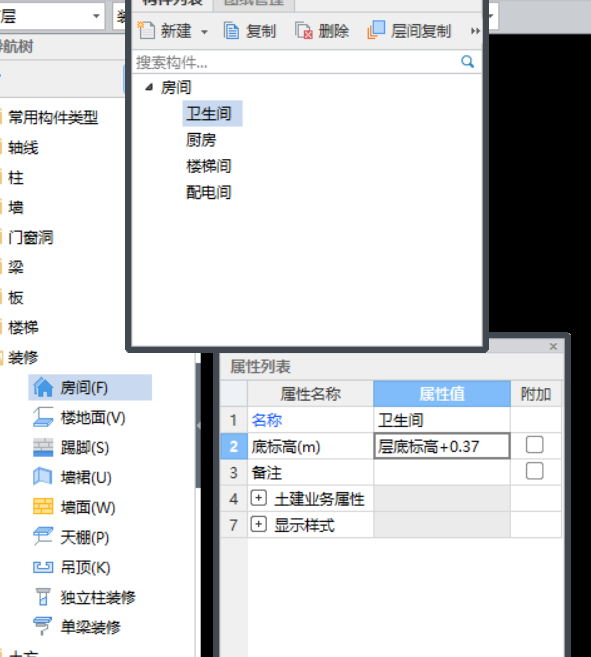Collapse the 装修 category
This screenshot has height=657, width=591.
(x=23, y=357)
